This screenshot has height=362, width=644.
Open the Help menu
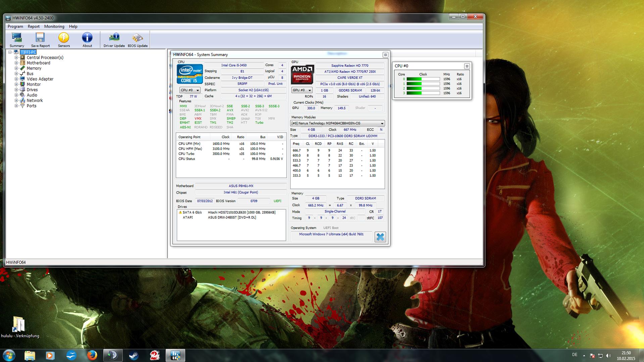point(73,27)
